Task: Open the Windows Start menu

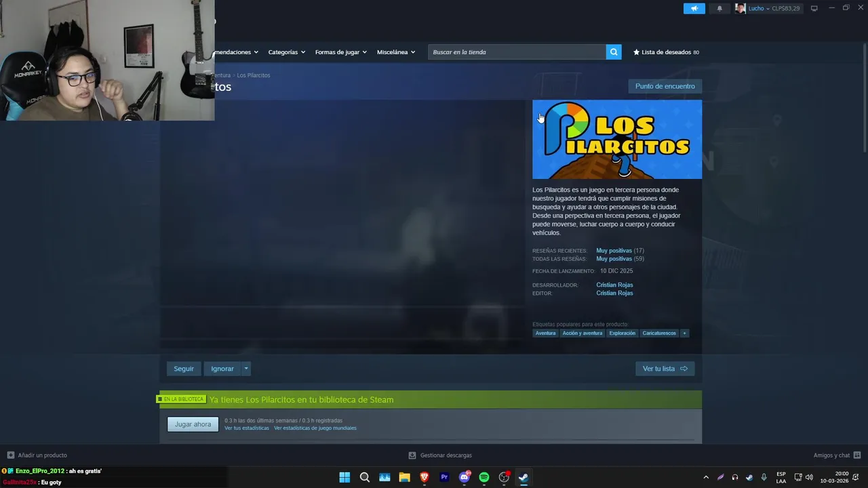Action: coord(344,477)
